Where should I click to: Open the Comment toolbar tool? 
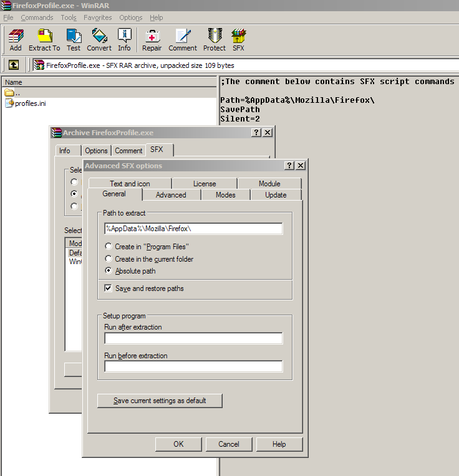click(x=183, y=40)
